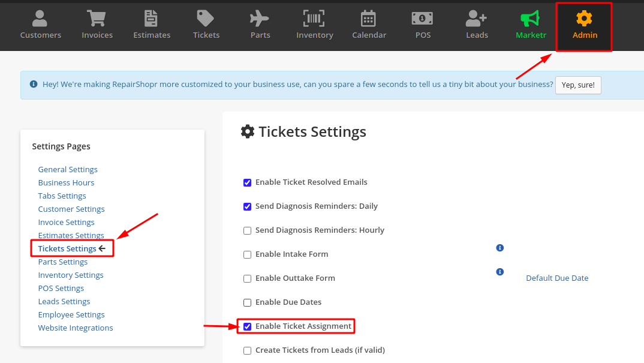Click the Admin gear icon
This screenshot has width=644, height=363.
(584, 19)
